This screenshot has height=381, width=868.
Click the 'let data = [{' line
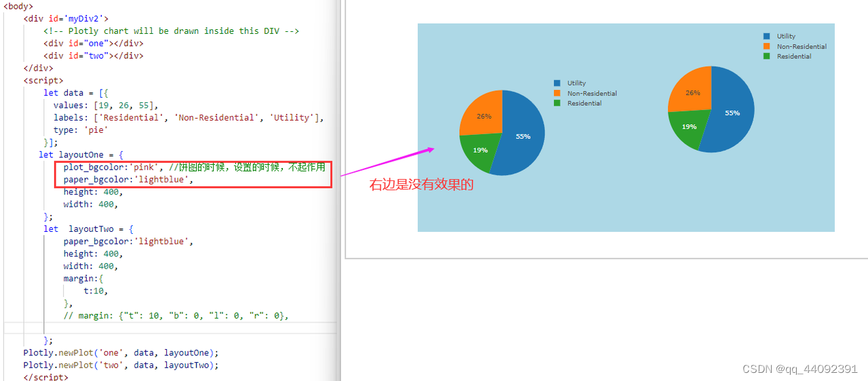pyautogui.click(x=76, y=92)
